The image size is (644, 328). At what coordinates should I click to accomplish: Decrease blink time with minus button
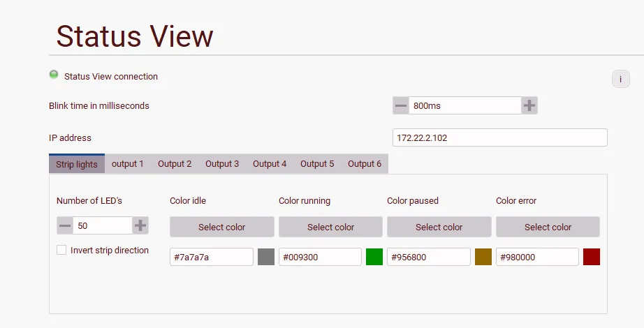pos(401,105)
